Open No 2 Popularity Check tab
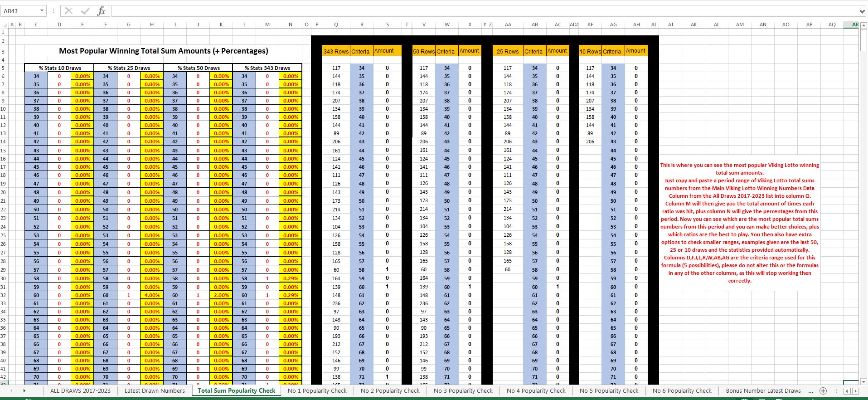Viewport: 868px width, 400px height. (390, 390)
